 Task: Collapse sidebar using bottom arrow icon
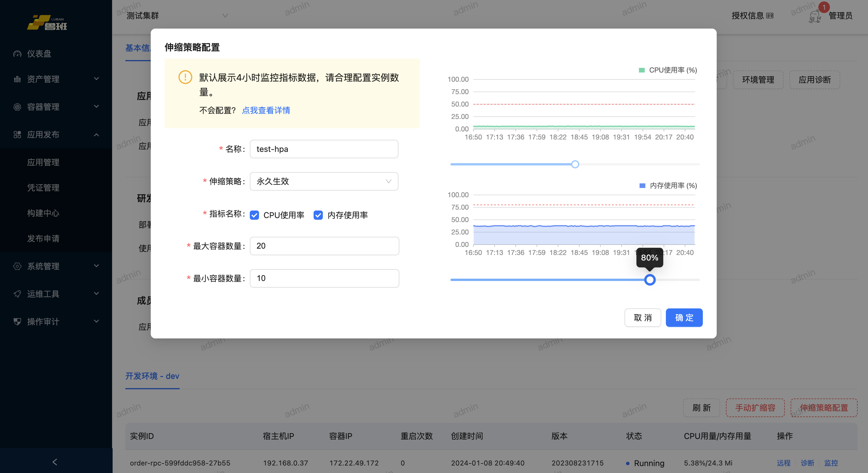[55, 461]
